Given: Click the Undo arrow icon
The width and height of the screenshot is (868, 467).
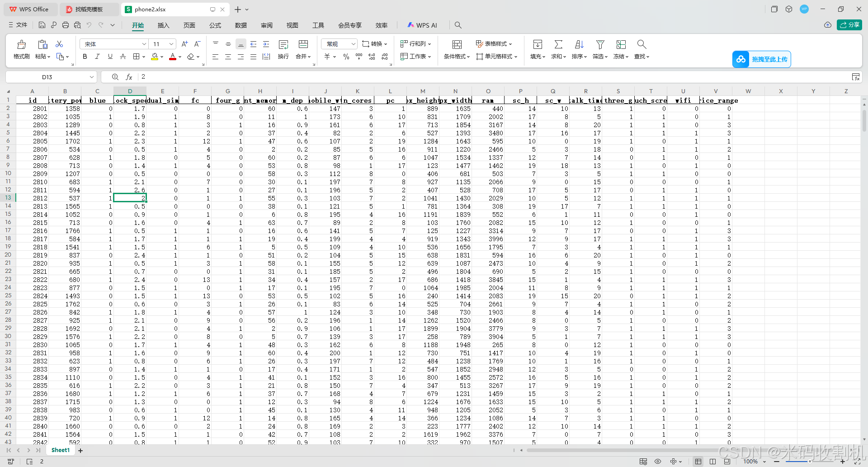Looking at the screenshot, I should [x=89, y=25].
